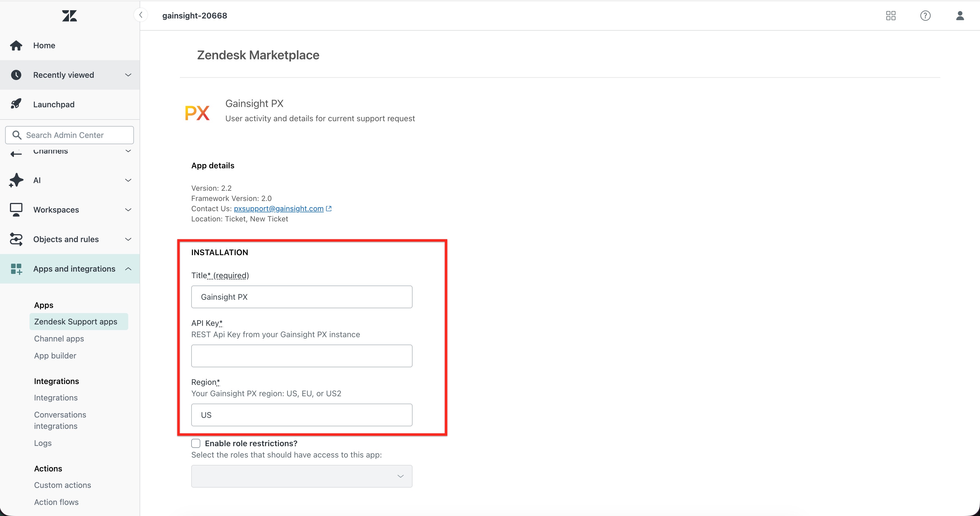Click the Workspaces sidebar icon
This screenshot has height=516, width=980.
(x=16, y=209)
